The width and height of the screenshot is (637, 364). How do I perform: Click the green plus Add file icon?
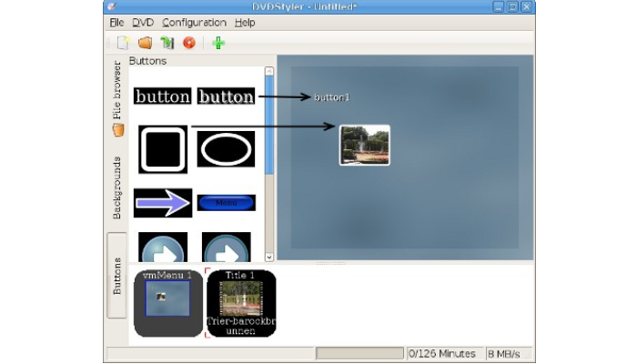point(218,43)
